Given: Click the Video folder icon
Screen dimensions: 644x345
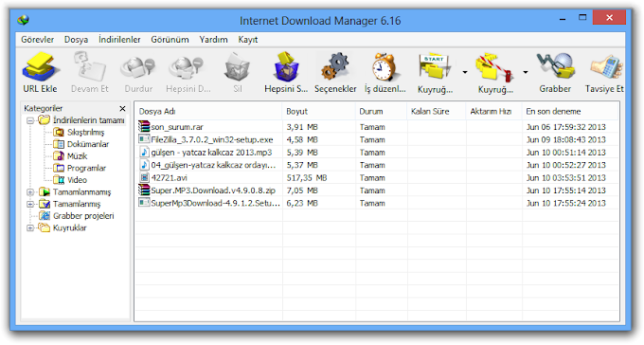Looking at the screenshot, I should click(59, 180).
